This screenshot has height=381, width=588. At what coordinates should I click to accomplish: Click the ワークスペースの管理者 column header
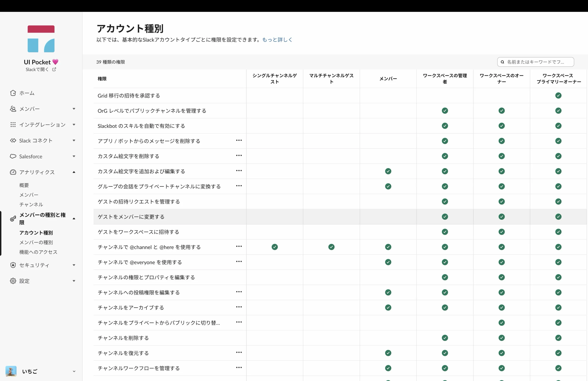tap(445, 79)
